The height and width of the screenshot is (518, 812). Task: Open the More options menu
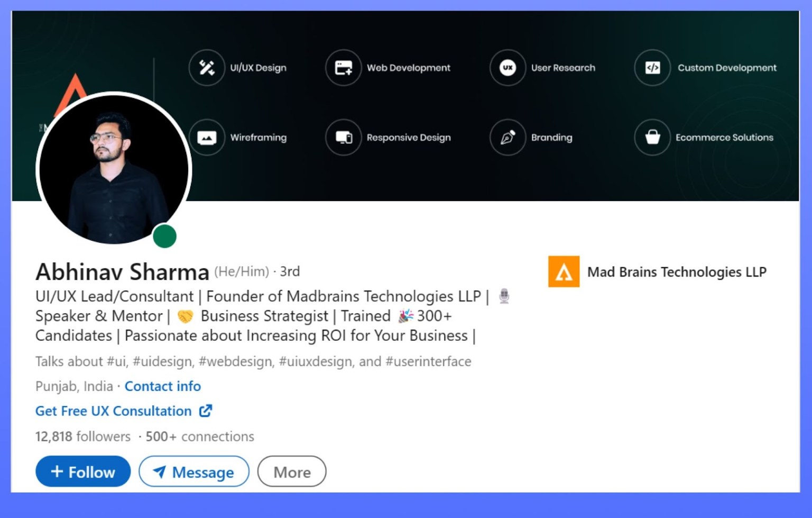point(291,471)
